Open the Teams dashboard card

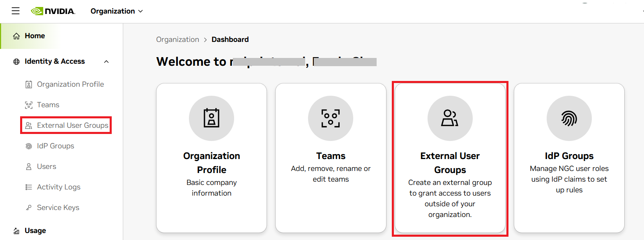[331, 158]
